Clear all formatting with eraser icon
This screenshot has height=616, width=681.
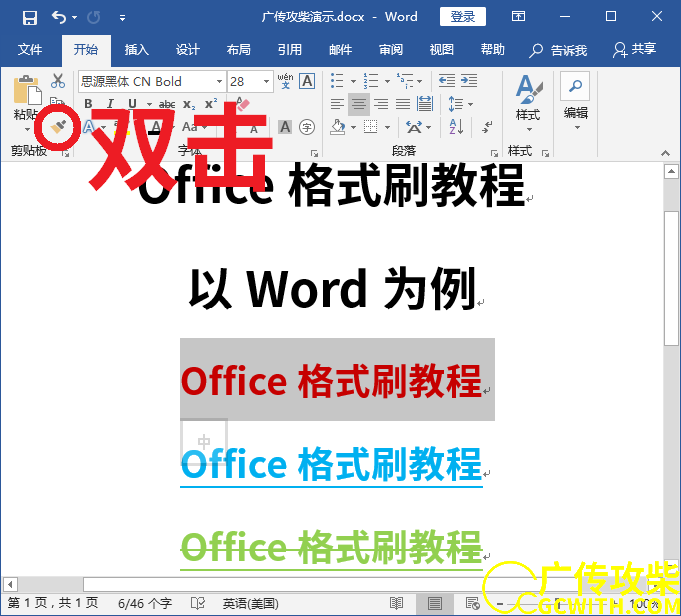tap(243, 104)
